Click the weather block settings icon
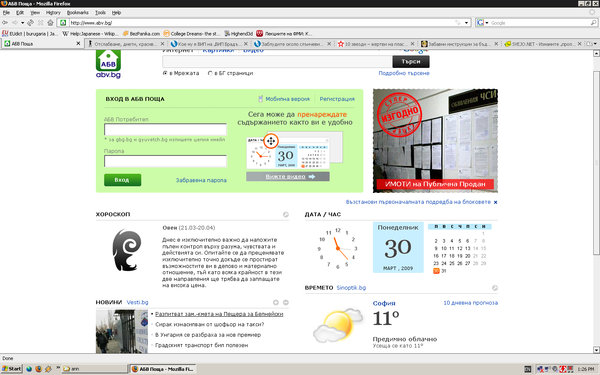 pos(495,288)
